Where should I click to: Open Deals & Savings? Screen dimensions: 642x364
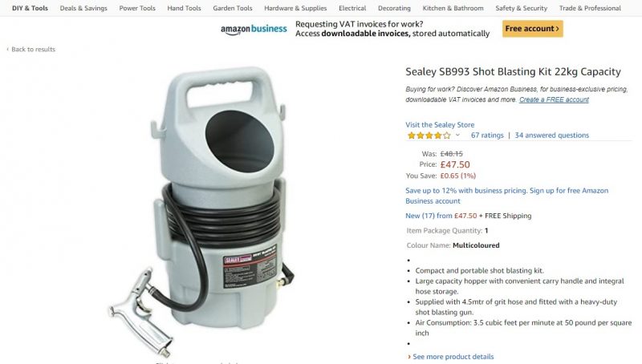pyautogui.click(x=83, y=8)
